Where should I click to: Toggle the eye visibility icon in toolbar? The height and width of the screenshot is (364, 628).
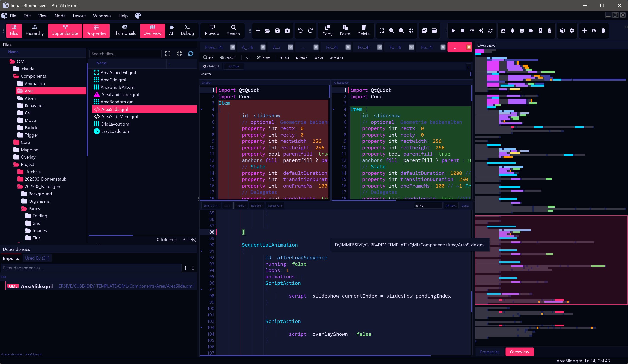pos(594,31)
